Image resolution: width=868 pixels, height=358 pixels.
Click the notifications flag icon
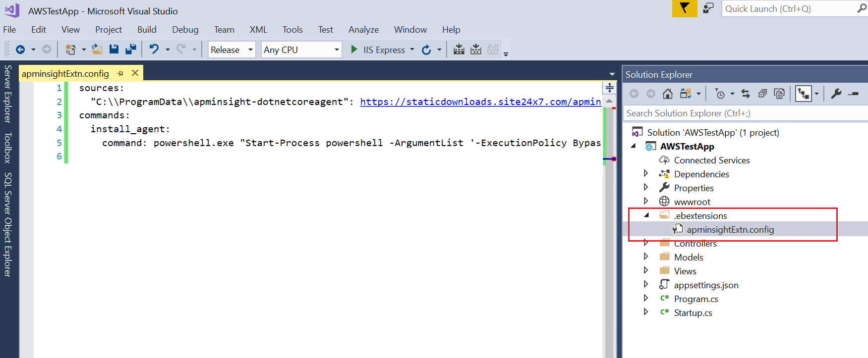click(x=684, y=8)
